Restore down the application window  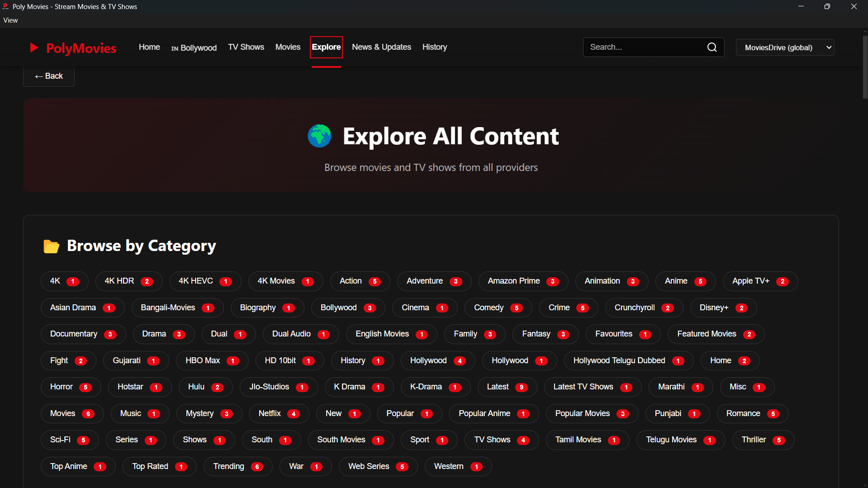pyautogui.click(x=827, y=7)
